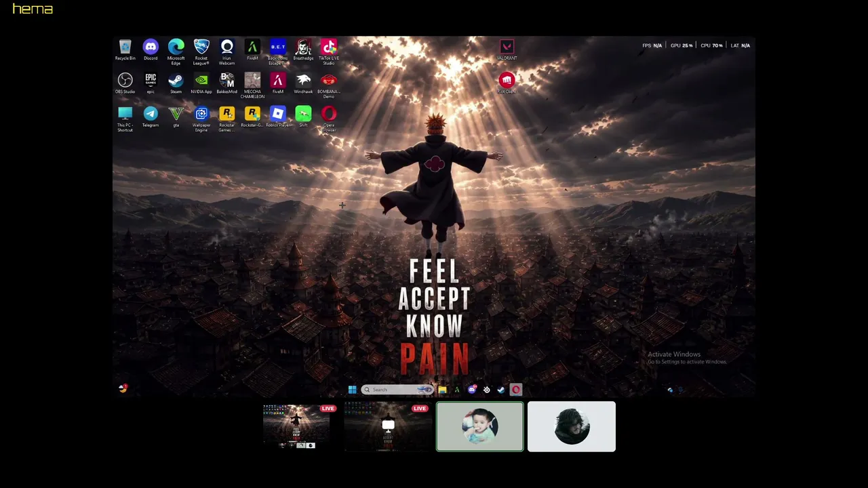Open the Recycle Bin desktop icon
The height and width of the screenshot is (488, 868).
click(x=125, y=49)
